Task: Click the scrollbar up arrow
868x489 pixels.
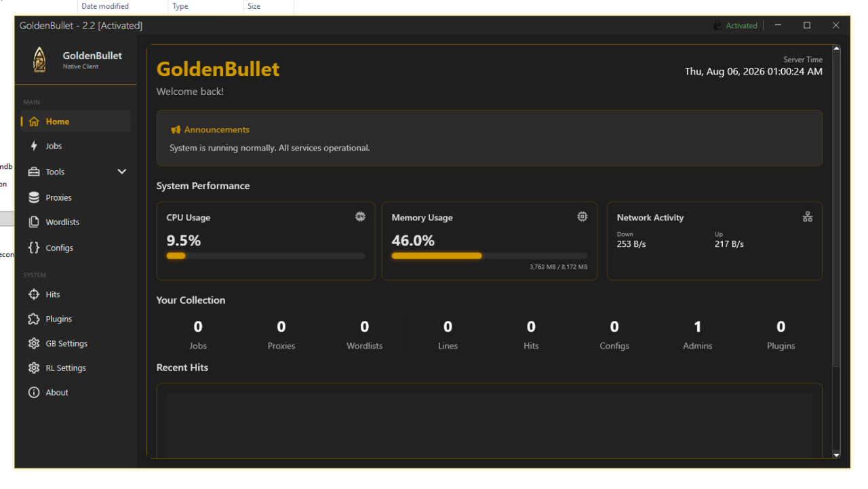Action: coord(836,49)
